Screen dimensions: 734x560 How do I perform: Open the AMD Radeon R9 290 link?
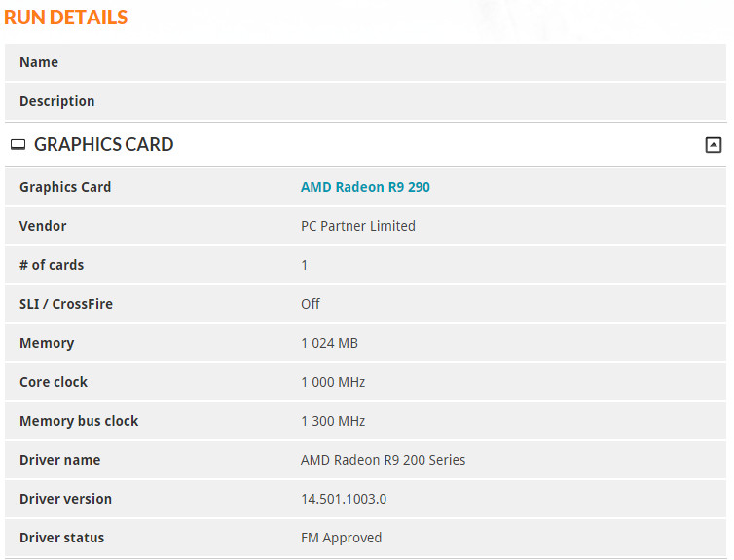tap(365, 187)
